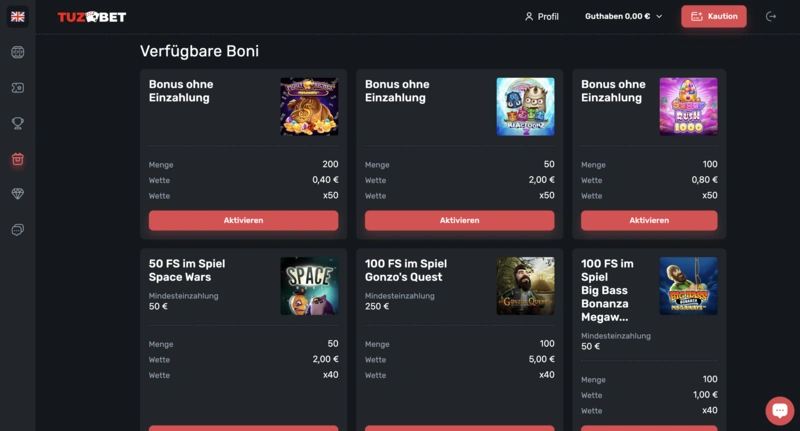Open the live chat support bubble
Image resolution: width=800 pixels, height=431 pixels.
point(779,410)
